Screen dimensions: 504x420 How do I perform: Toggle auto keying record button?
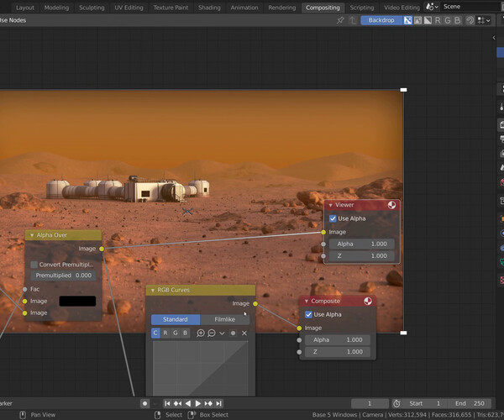(x=145, y=403)
